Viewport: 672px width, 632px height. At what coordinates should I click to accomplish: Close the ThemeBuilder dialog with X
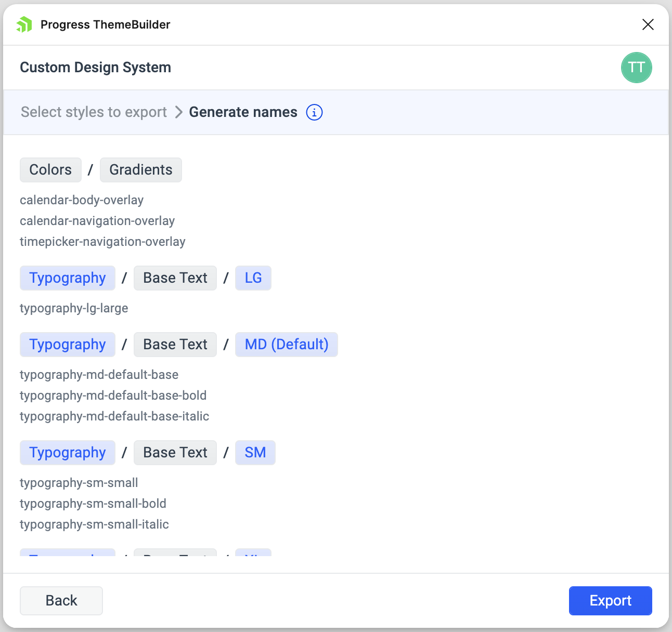[648, 24]
